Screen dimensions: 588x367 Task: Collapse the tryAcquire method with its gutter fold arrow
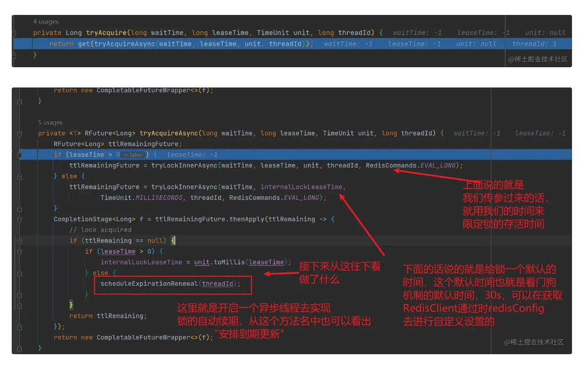pyautogui.click(x=14, y=33)
